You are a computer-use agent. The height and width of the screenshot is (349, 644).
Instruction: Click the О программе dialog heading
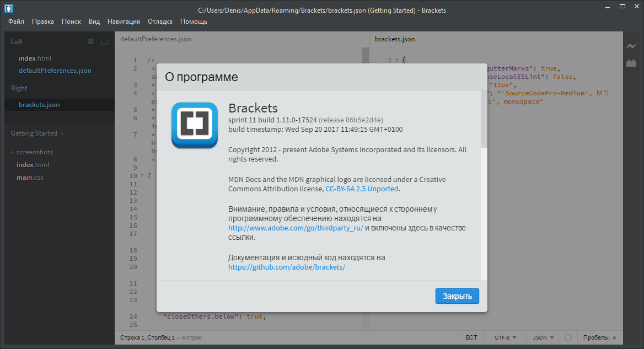(x=201, y=77)
